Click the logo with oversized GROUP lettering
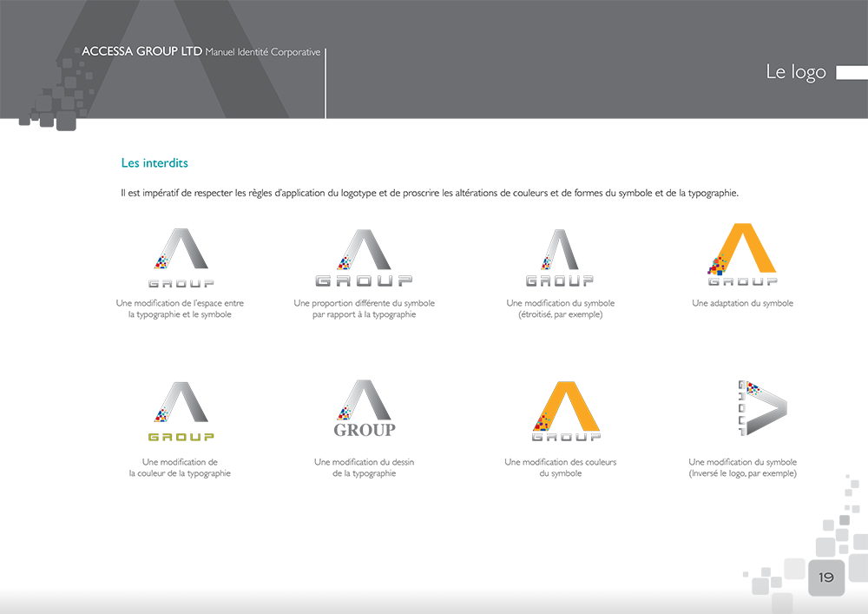Screen dimensions: 868x614 tap(364, 259)
